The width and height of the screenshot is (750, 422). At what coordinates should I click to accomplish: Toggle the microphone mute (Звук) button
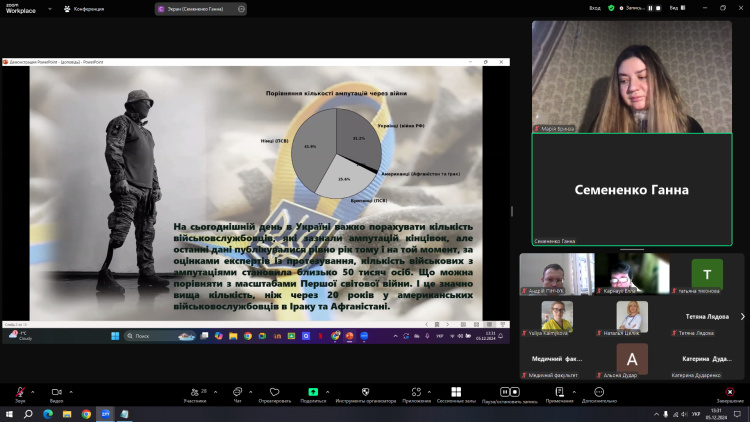[19, 392]
